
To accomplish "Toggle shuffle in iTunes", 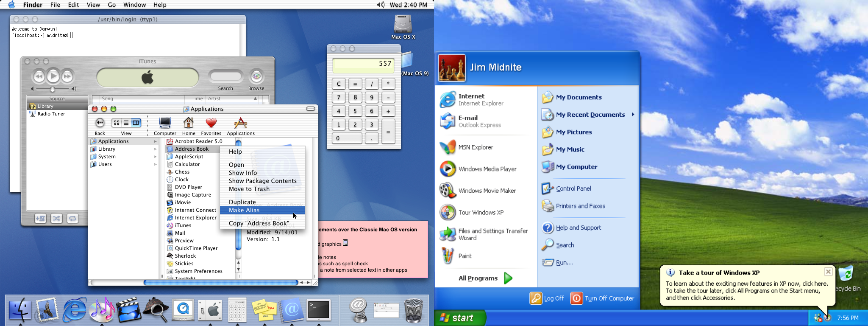I will tap(57, 218).
